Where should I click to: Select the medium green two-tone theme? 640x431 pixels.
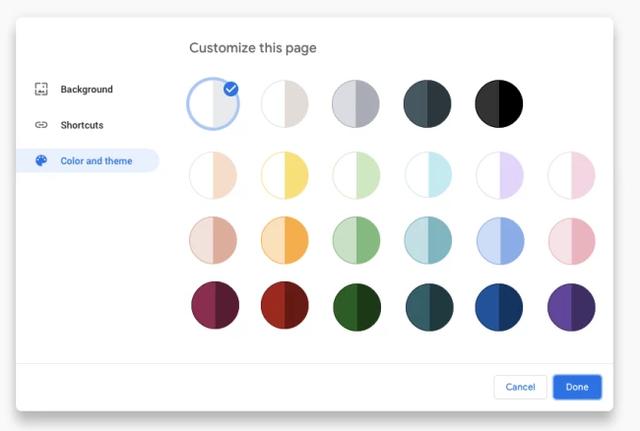point(356,240)
